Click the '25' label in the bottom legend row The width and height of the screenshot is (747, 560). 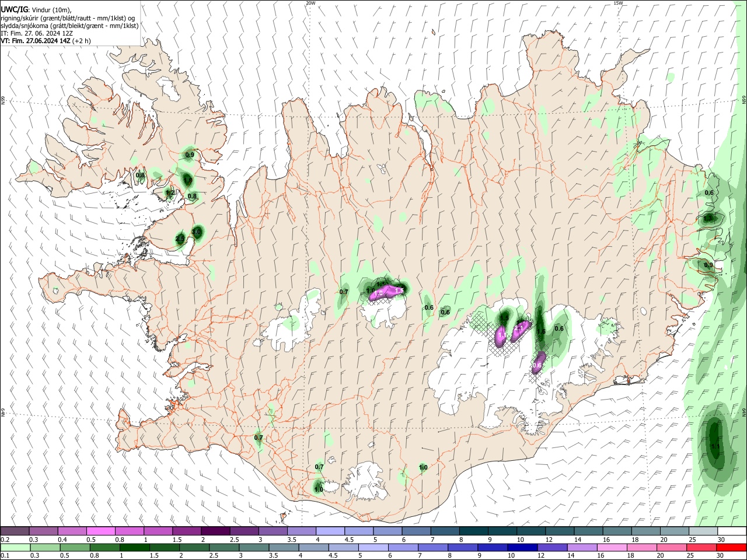click(x=690, y=556)
